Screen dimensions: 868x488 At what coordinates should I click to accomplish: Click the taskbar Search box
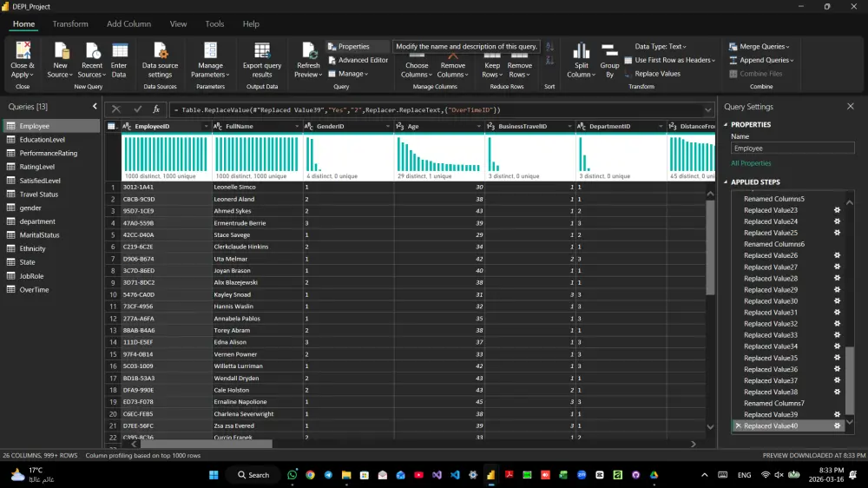point(253,475)
